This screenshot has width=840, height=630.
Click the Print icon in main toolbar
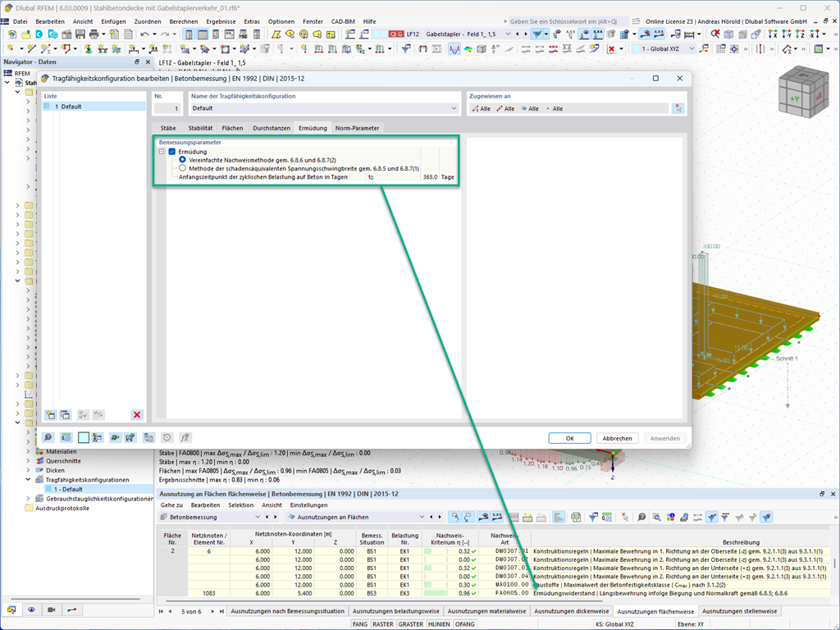(94, 34)
